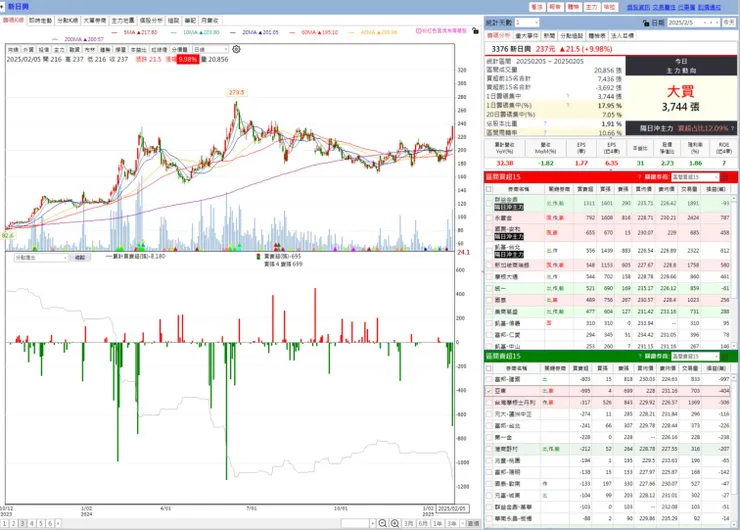
Task: Open 日線 period dropdown
Action: (x=210, y=49)
